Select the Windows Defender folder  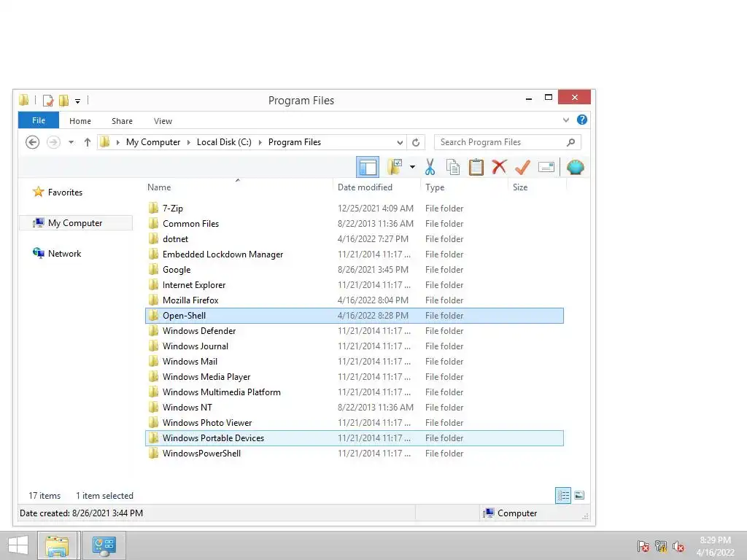tap(355, 331)
